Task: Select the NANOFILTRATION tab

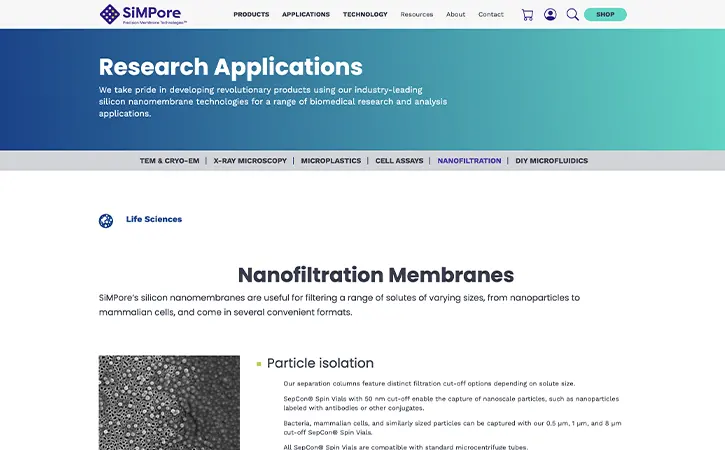Action: click(x=469, y=160)
